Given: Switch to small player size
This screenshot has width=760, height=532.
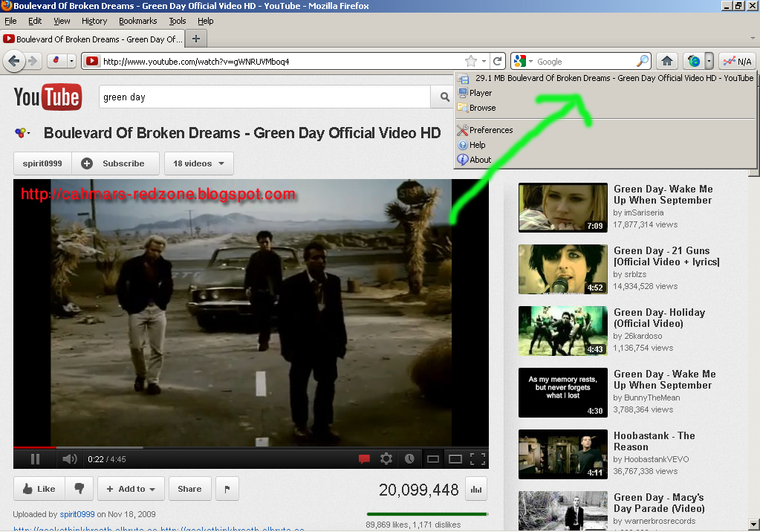Looking at the screenshot, I should pyautogui.click(x=433, y=458).
